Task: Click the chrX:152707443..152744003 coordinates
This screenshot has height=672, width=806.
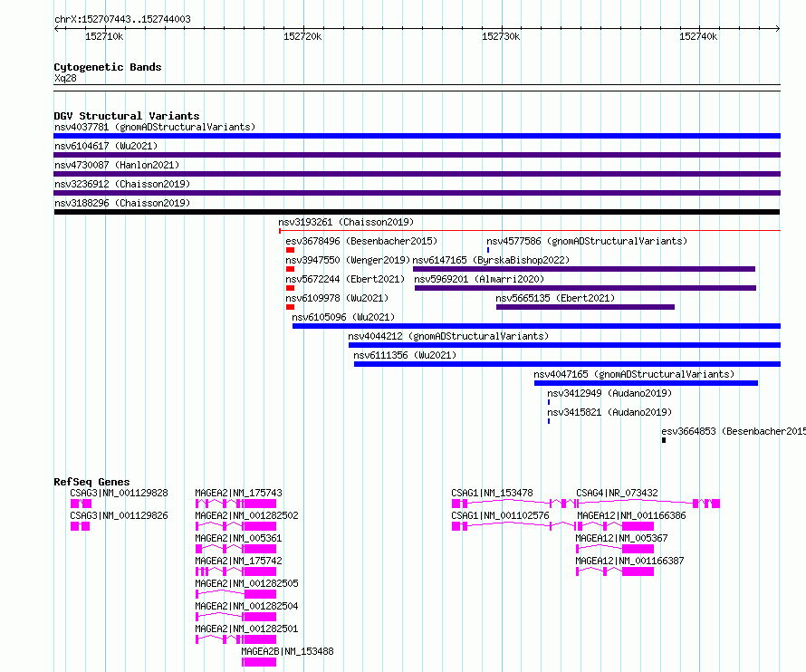Action: click(x=122, y=19)
